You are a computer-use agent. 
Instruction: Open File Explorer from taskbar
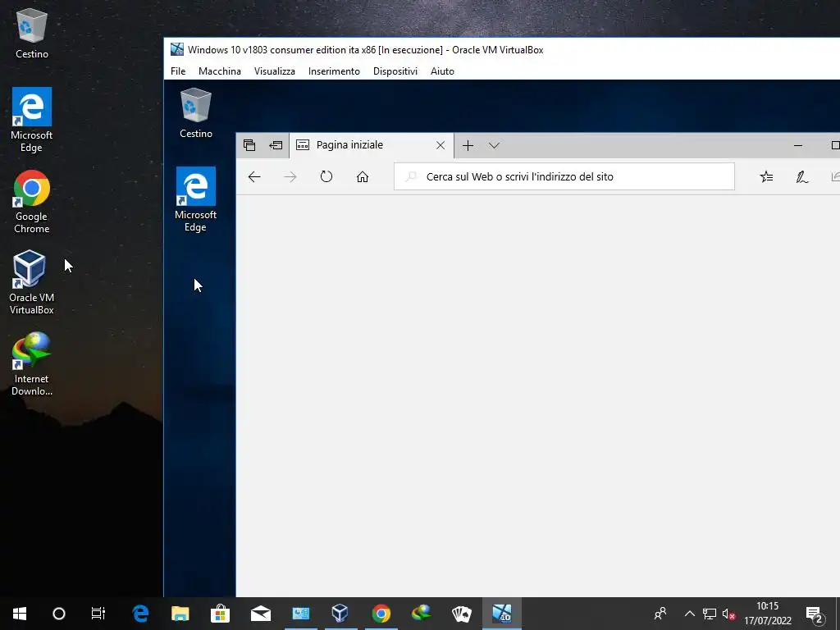(180, 614)
